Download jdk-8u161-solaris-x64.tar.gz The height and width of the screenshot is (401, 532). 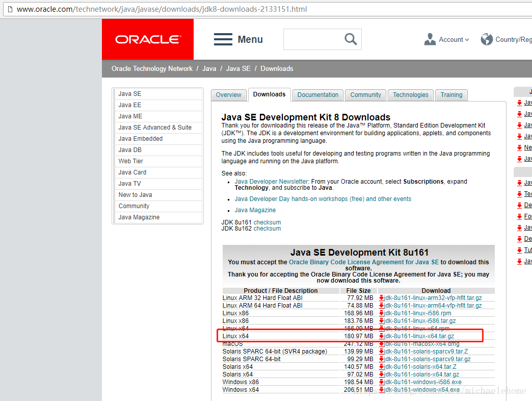422,374
